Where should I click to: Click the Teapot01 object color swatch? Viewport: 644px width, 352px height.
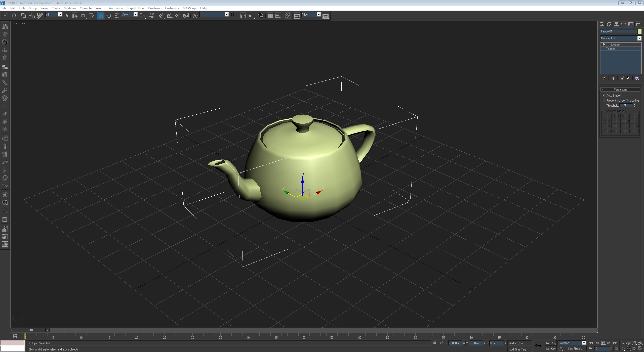pos(639,31)
